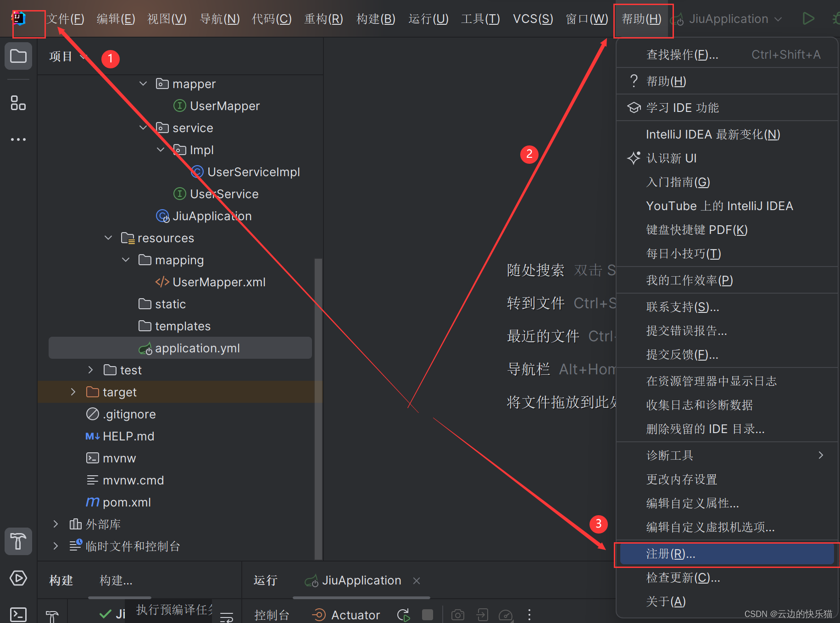Click the IntelliJ IDEA logo top-left
This screenshot has height=623, width=840.
click(x=18, y=18)
